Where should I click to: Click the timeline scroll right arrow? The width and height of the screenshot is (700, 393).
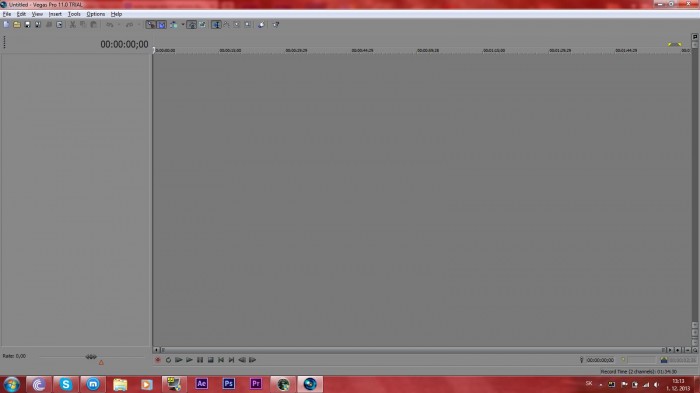pos(670,350)
